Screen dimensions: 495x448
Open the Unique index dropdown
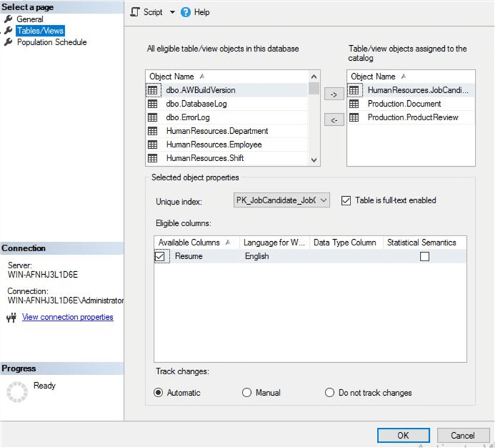[282, 200]
